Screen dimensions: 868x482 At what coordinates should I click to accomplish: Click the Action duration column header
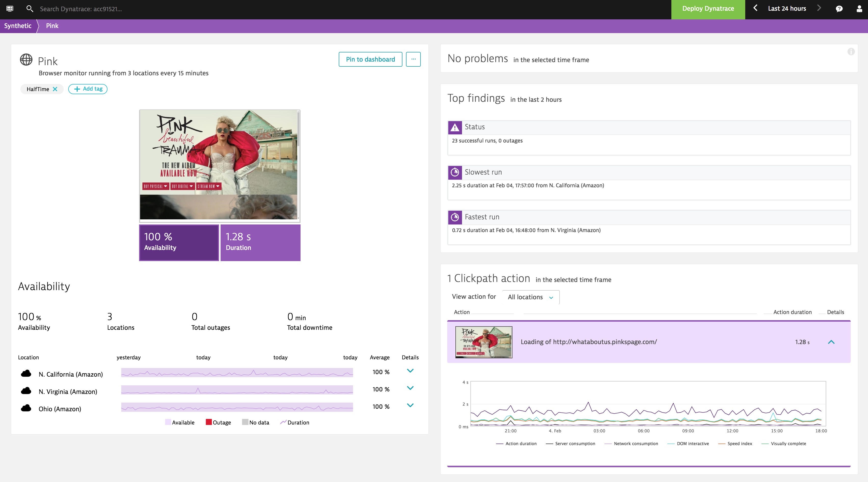click(792, 312)
